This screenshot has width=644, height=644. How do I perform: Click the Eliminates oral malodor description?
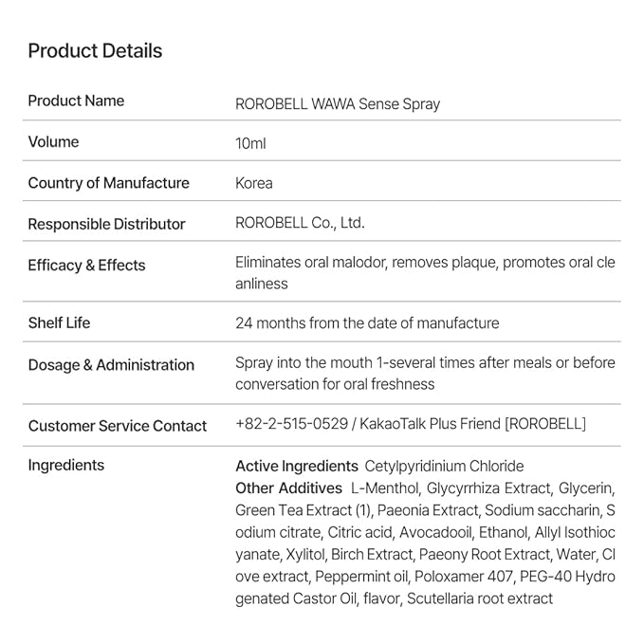[425, 272]
